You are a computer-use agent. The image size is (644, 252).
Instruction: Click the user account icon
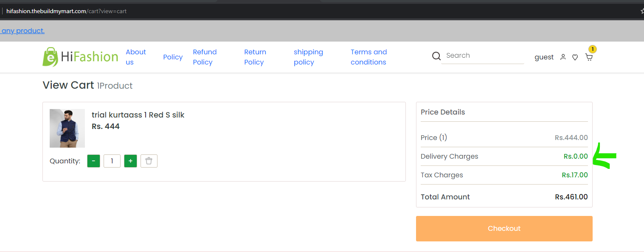(x=563, y=57)
